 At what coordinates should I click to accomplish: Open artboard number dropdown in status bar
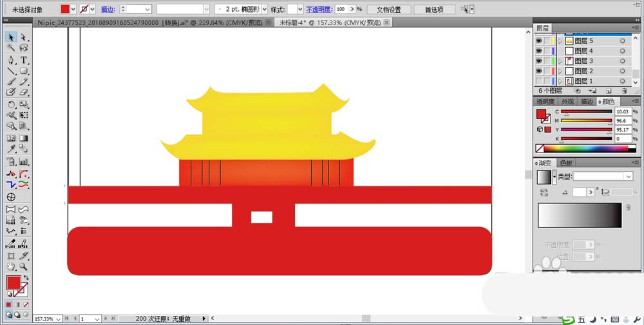[x=97, y=319]
